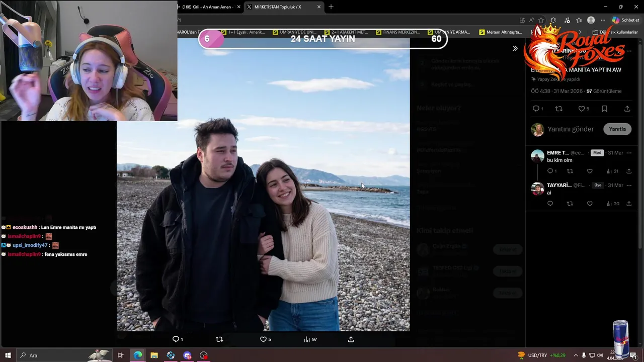Open Microsoft Edge from taskbar
Screen dimensions: 644x362
click(137, 355)
